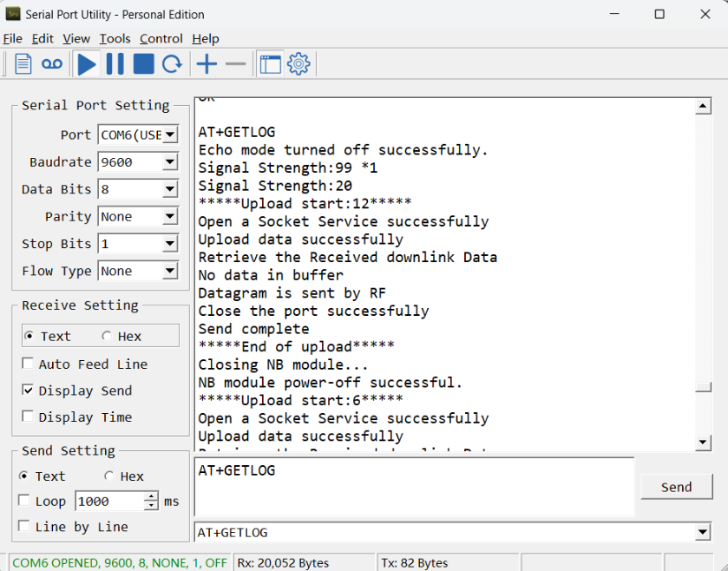Click log line 'Signal Strength:20'
The height and width of the screenshot is (571, 728).
tap(275, 186)
